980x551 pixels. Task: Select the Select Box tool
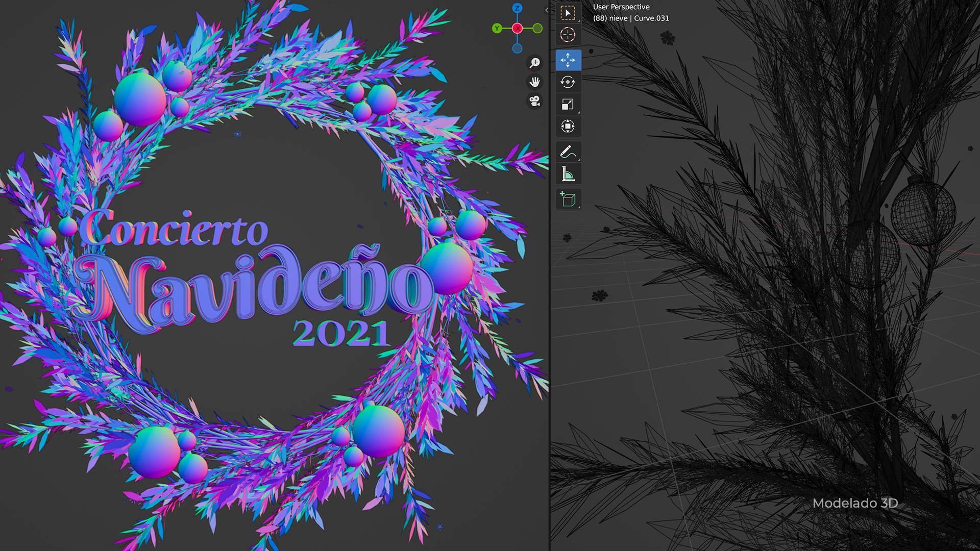[568, 13]
